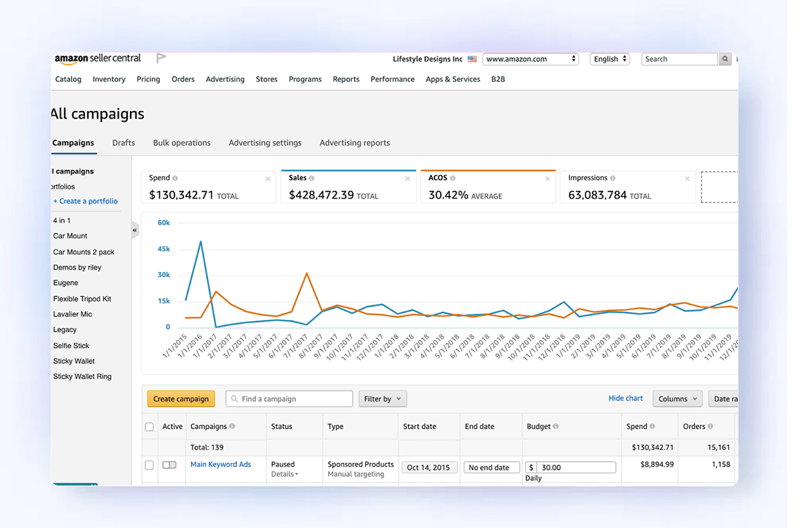Switch to the Drafts tab

pos(123,143)
